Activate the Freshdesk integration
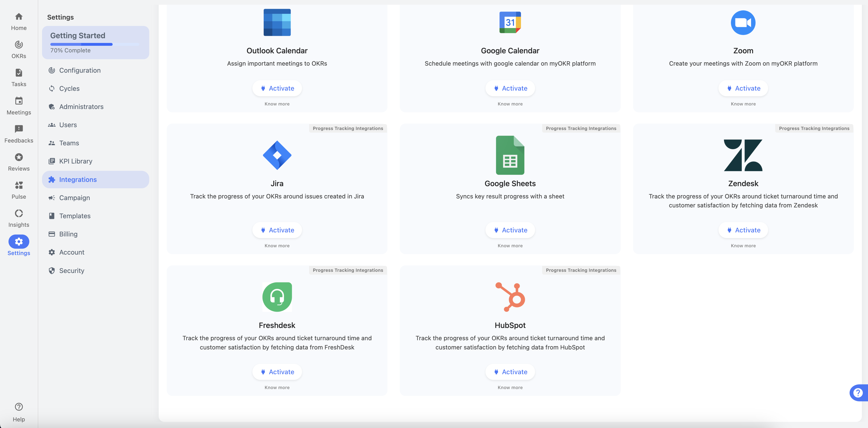The image size is (868, 428). 277,372
